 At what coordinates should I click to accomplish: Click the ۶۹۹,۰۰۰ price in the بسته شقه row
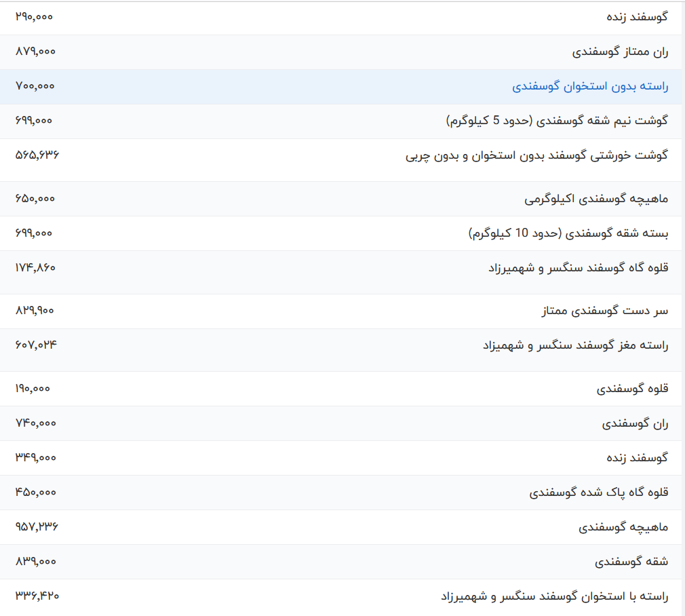34,233
